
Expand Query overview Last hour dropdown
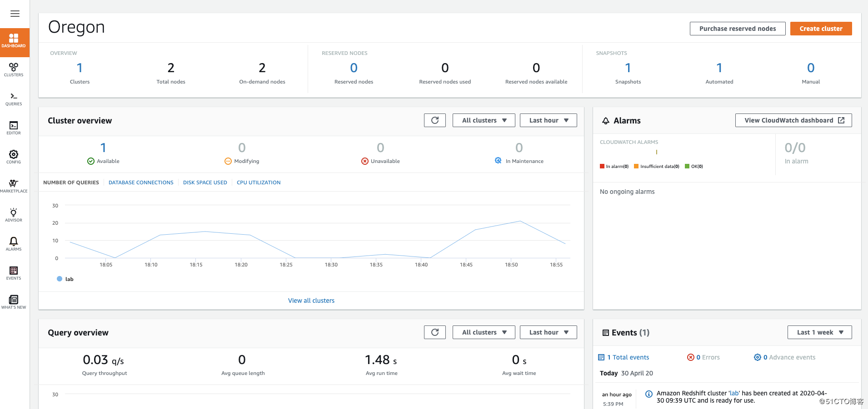pyautogui.click(x=549, y=332)
